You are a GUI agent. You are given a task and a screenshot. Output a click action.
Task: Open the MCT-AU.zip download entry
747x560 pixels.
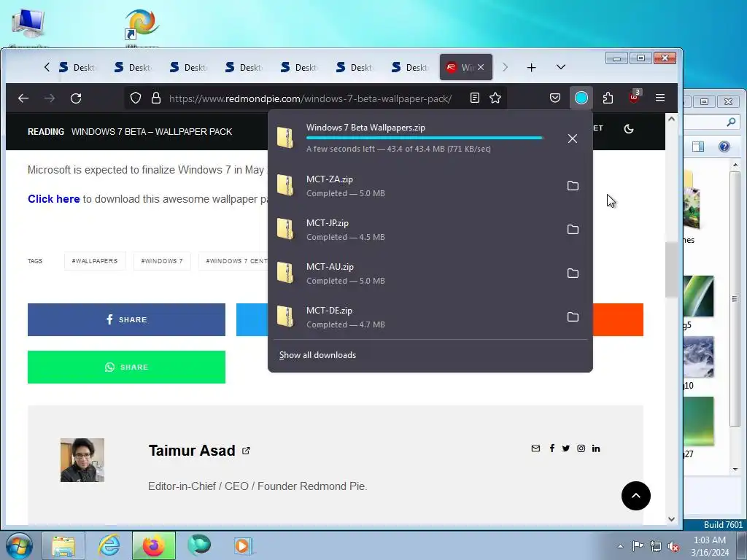(x=414, y=273)
